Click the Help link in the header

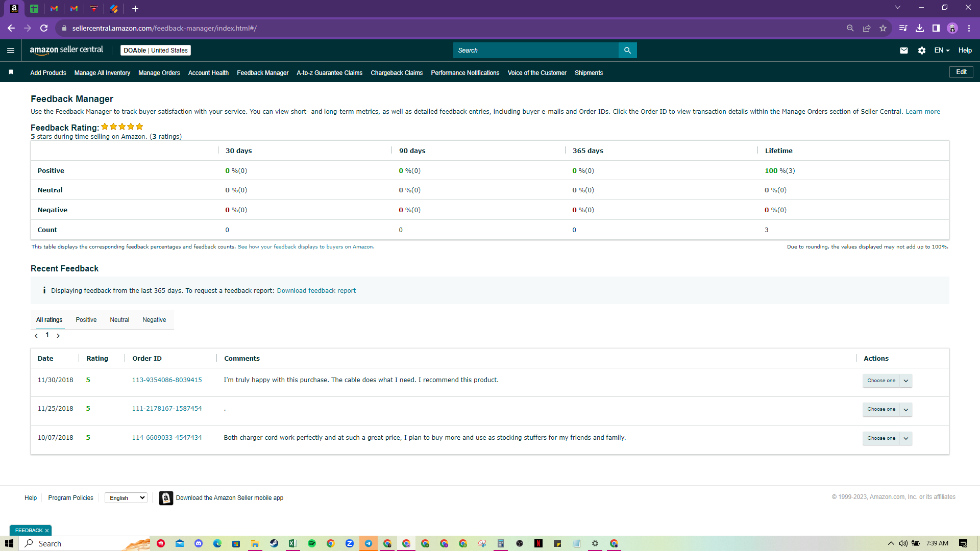(x=965, y=51)
